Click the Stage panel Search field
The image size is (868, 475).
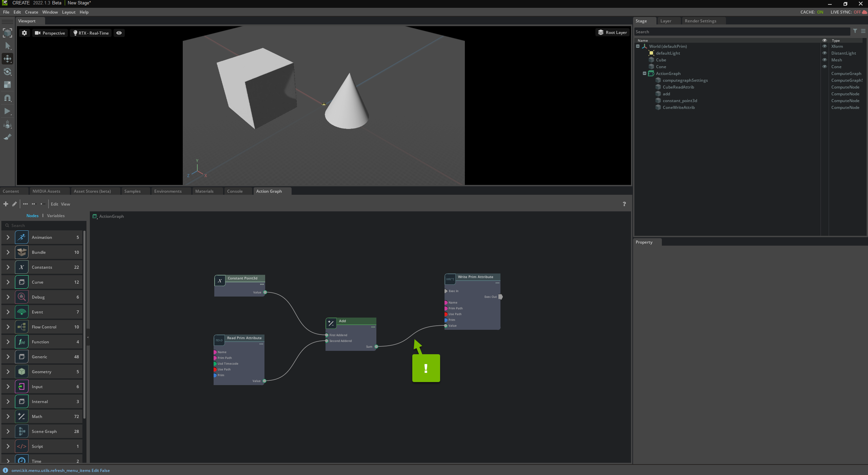point(742,32)
